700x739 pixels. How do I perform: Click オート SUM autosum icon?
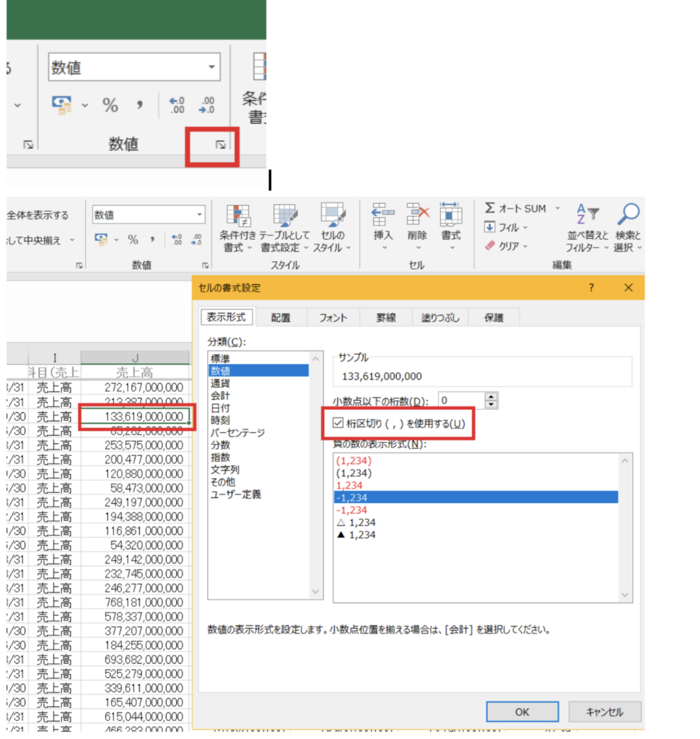(490, 208)
